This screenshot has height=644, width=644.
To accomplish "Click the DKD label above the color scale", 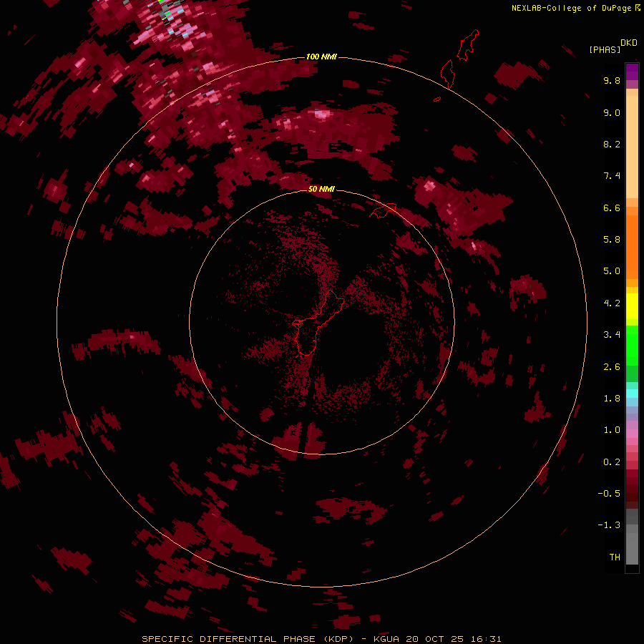I will pos(629,42).
